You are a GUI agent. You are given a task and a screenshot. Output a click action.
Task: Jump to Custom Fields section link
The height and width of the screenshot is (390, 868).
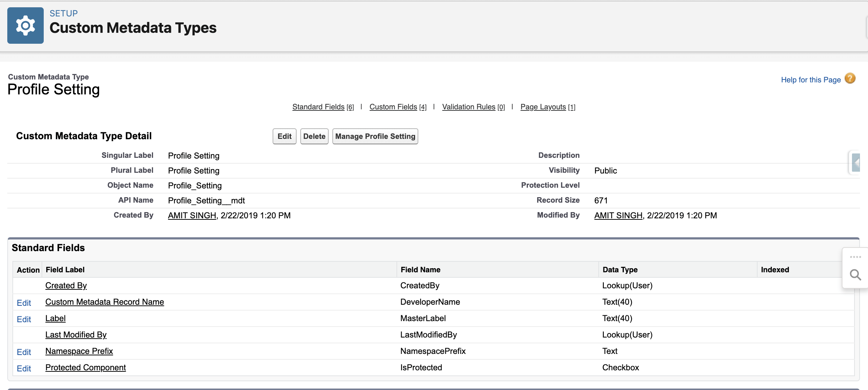pyautogui.click(x=393, y=107)
